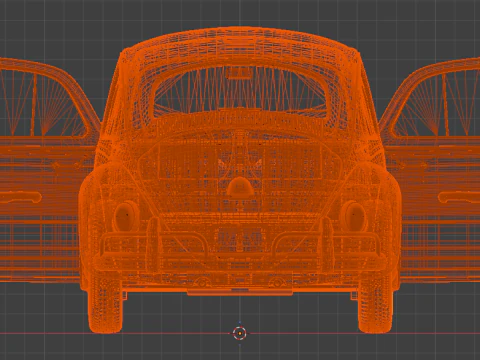
Task: Select the left open door's handle
Action: [x=21, y=197]
